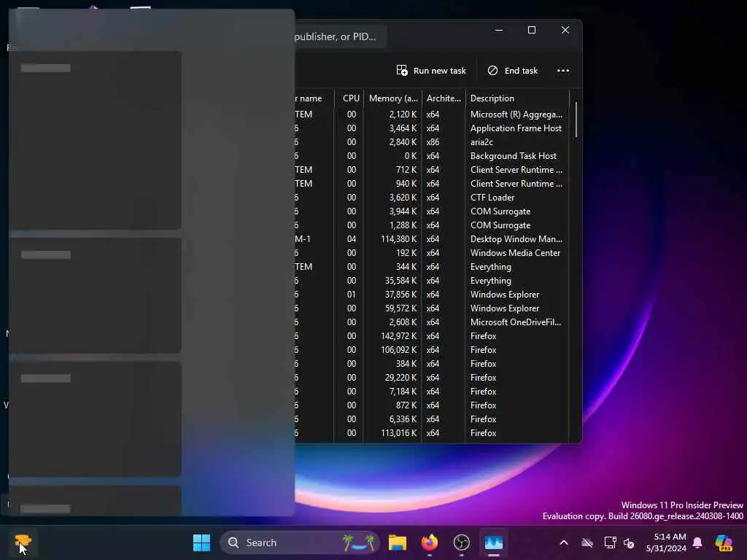This screenshot has width=747, height=560.
Task: Click Task Manager vertical scrollbar
Action: pos(576,120)
